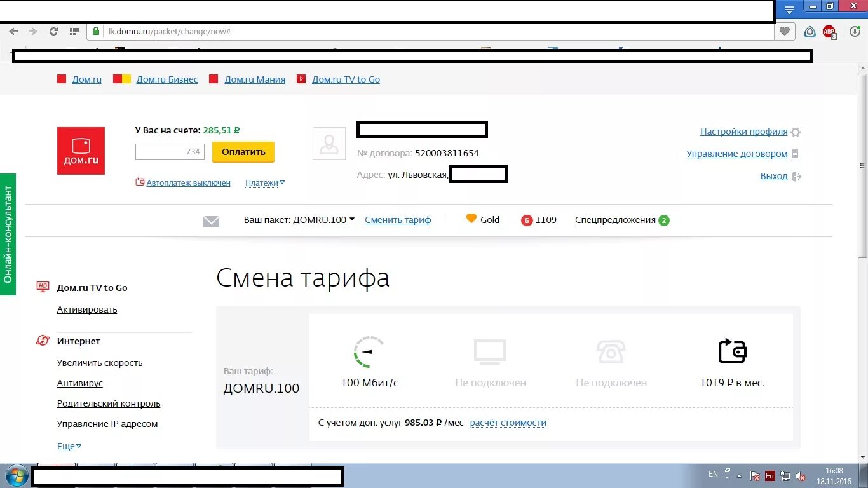The width and height of the screenshot is (868, 488).
Task: Open Антивирус sidebar link
Action: [80, 383]
